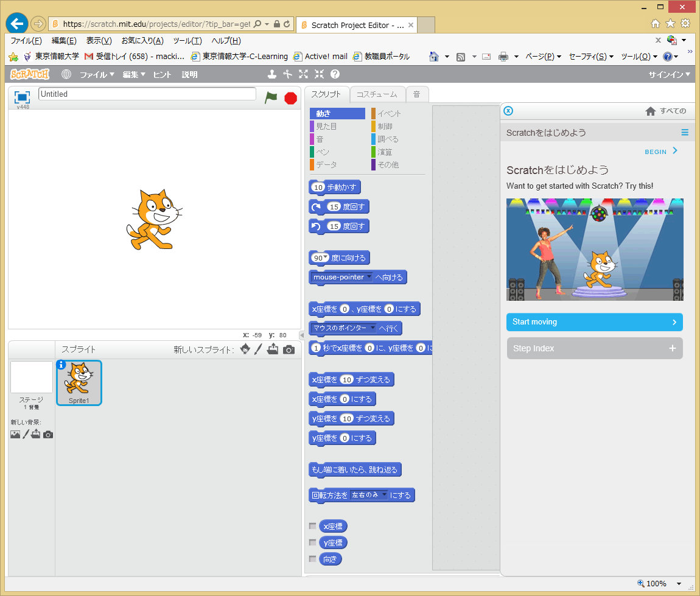
Task: Click the green flag to run
Action: point(271,97)
